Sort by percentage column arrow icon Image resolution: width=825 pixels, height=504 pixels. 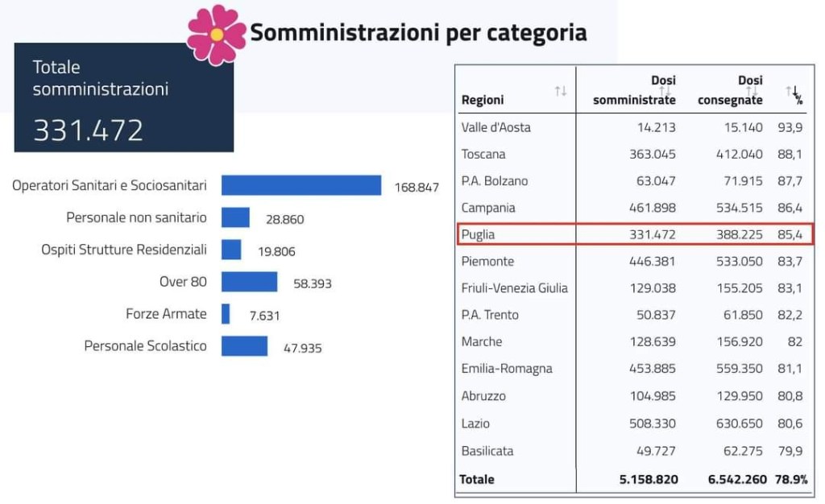coord(794,93)
